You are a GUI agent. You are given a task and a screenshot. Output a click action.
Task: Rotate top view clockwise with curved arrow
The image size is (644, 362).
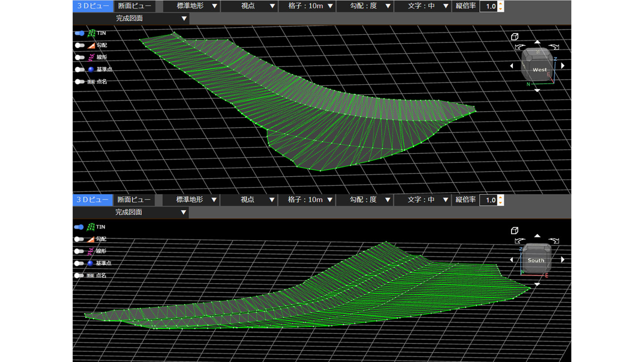pos(554,46)
